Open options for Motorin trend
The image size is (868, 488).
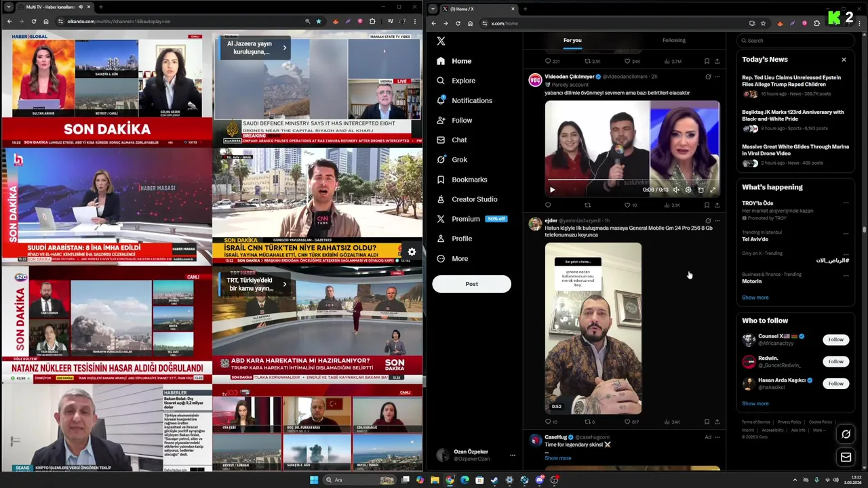[846, 274]
